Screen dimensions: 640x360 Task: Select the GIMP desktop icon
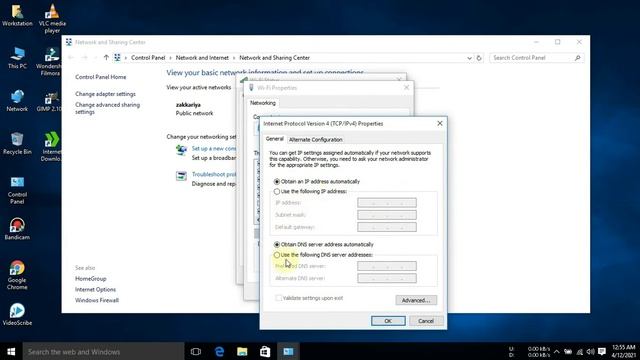click(49, 100)
